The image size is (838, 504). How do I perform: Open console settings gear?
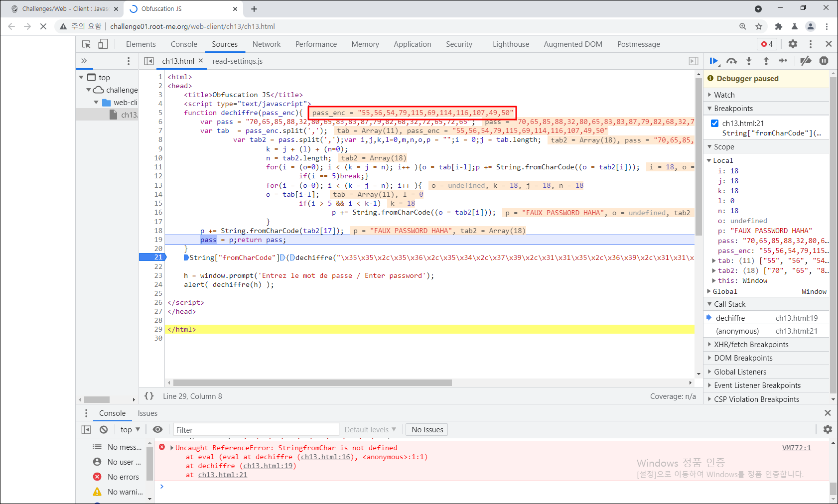pos(828,429)
